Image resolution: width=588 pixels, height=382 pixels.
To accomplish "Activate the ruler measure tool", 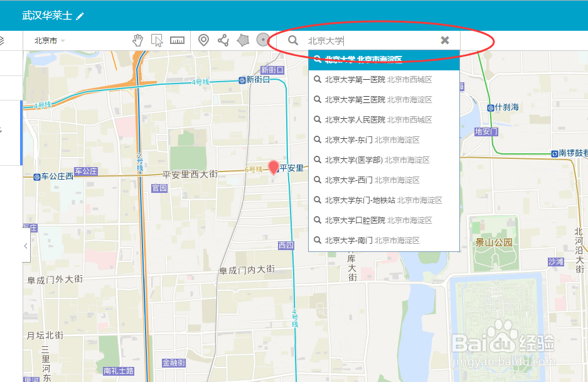I will pyautogui.click(x=177, y=40).
